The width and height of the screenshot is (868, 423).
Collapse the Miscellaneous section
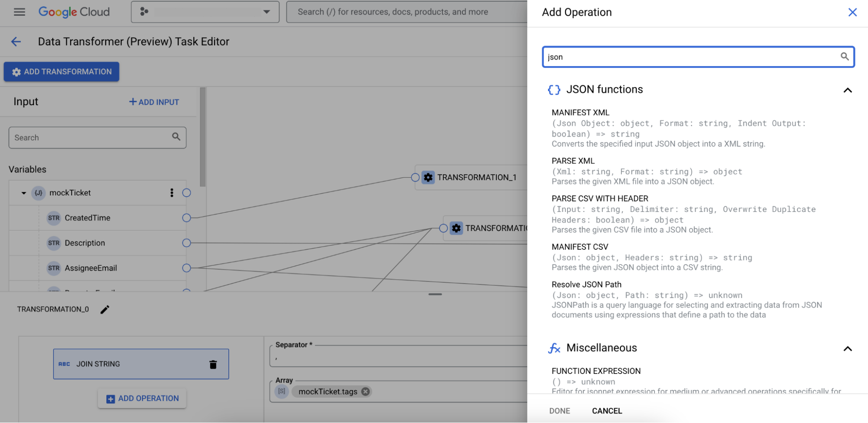(848, 349)
